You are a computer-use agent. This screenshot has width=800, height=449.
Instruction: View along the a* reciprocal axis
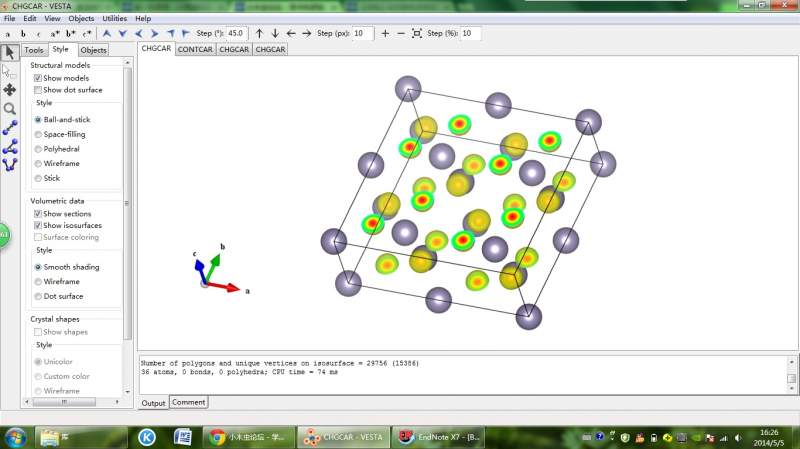pos(55,34)
